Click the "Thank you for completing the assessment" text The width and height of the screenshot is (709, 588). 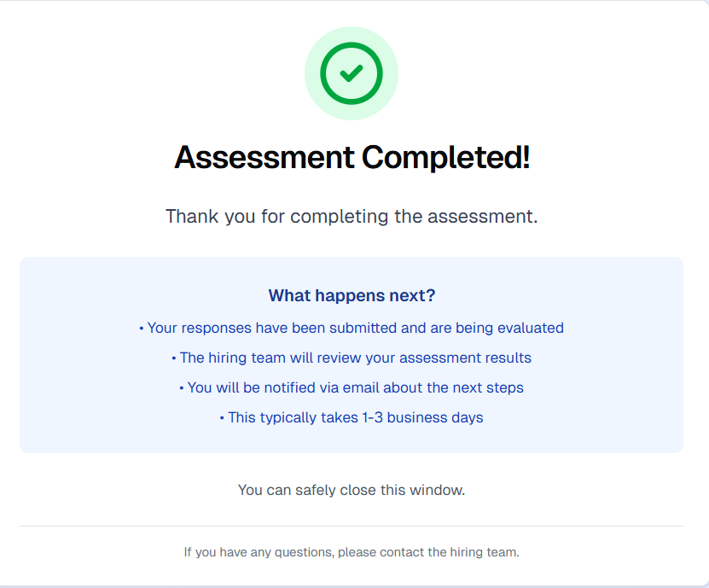pyautogui.click(x=352, y=216)
